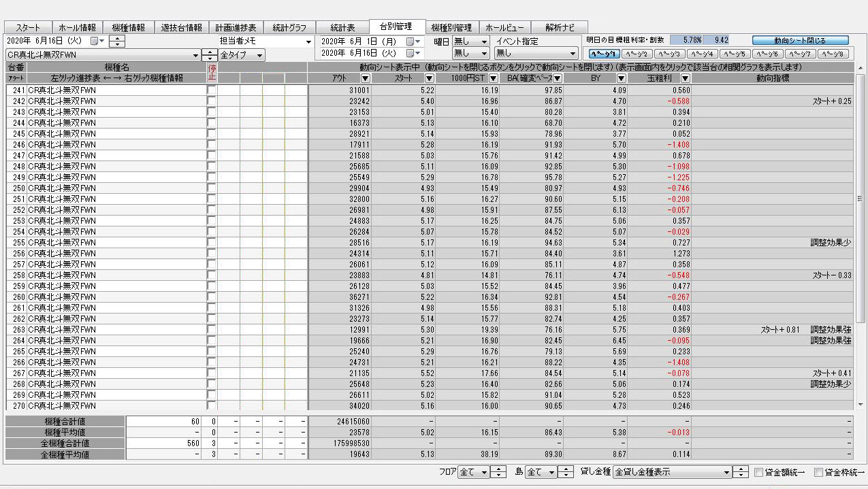Click the フロア spinner stepper control
This screenshot has height=489, width=868.
click(499, 472)
